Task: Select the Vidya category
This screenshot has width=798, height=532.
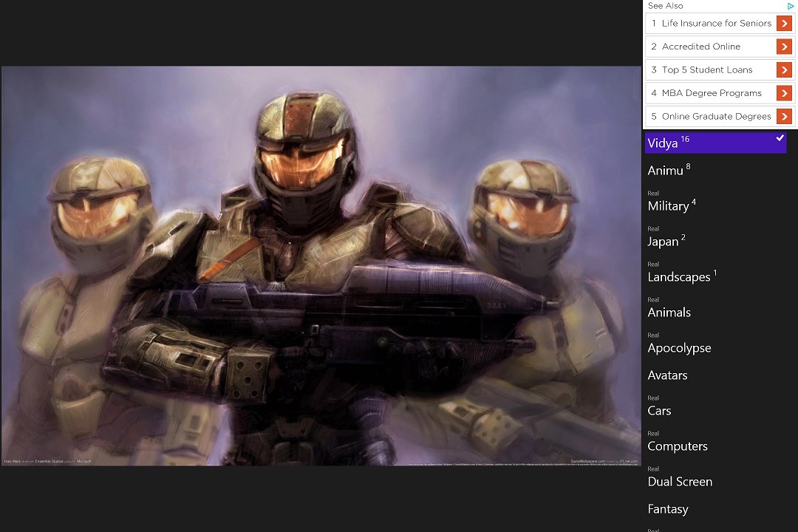Action: click(715, 143)
